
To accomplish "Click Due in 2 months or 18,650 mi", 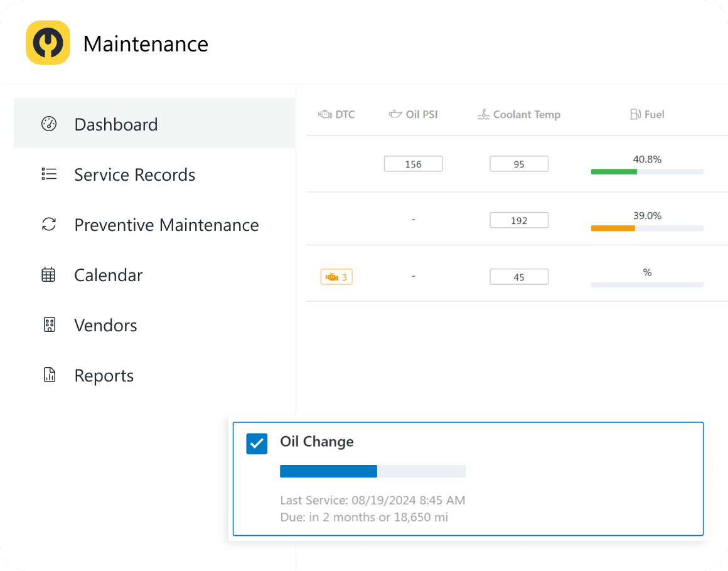I will click(364, 516).
